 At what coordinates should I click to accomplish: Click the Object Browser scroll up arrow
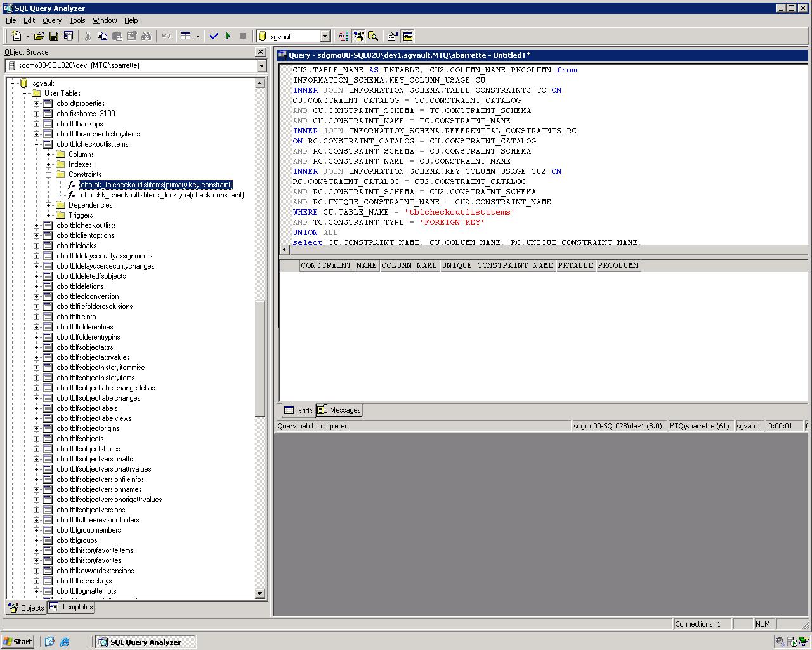point(260,83)
